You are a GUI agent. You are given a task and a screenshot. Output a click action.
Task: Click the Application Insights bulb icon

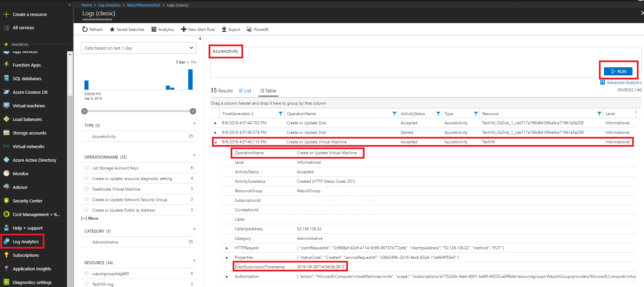coord(6,269)
